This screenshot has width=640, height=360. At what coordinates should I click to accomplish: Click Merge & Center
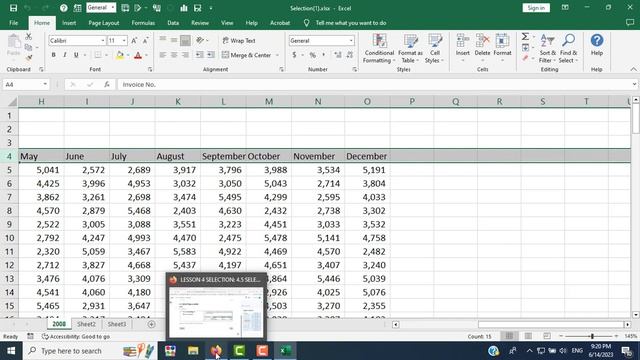247,55
